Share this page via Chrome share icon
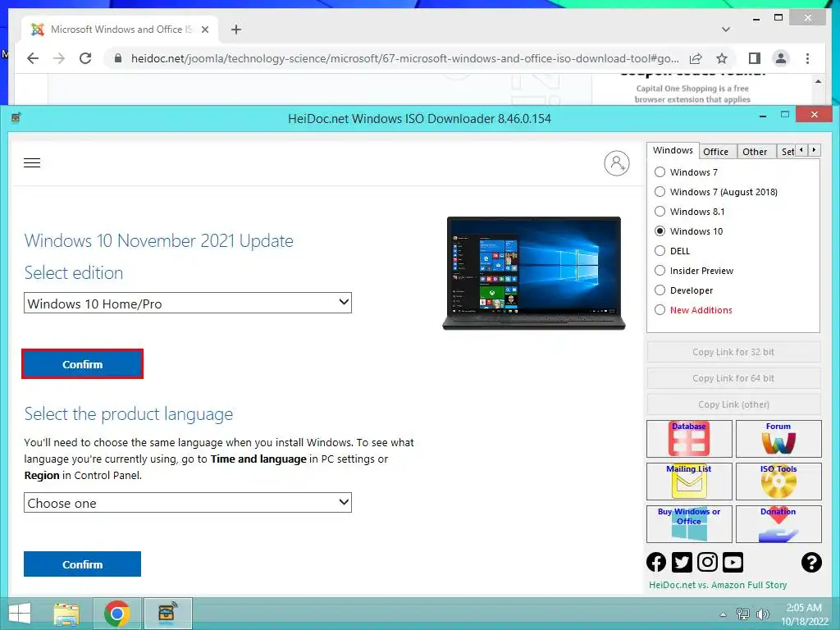 pos(696,58)
